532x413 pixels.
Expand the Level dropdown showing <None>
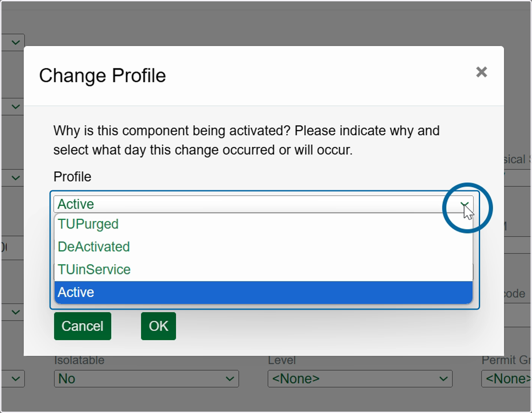360,379
